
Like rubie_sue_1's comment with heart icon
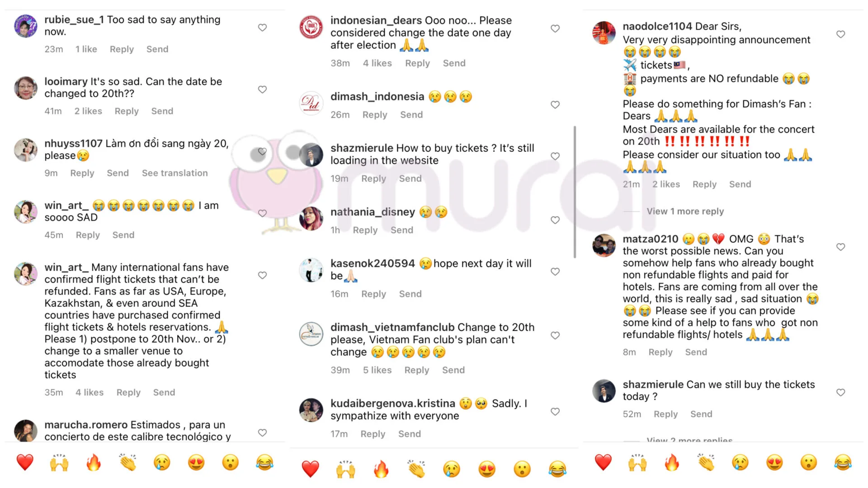262,28
